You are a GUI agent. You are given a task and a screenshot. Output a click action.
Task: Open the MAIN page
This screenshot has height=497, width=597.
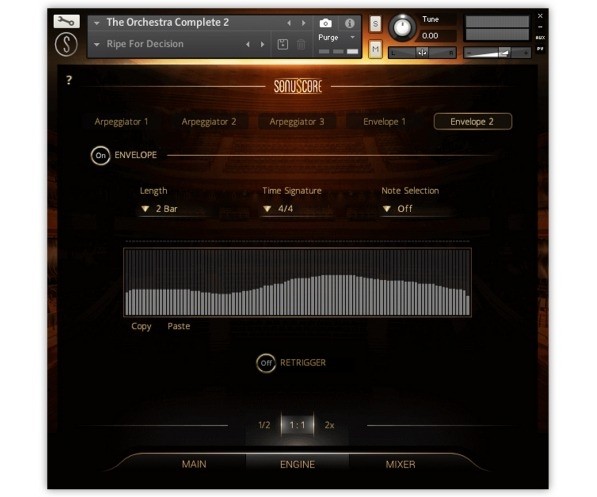[194, 464]
